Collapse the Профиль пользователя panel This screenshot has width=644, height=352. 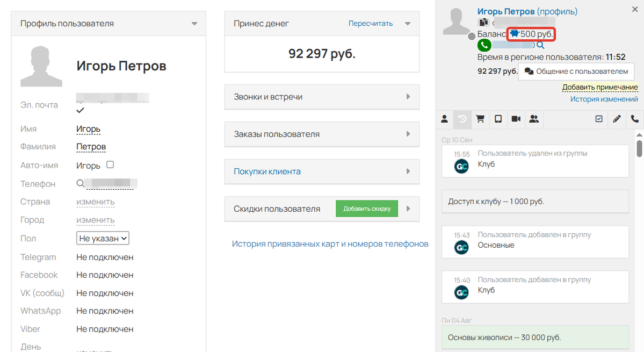point(194,24)
